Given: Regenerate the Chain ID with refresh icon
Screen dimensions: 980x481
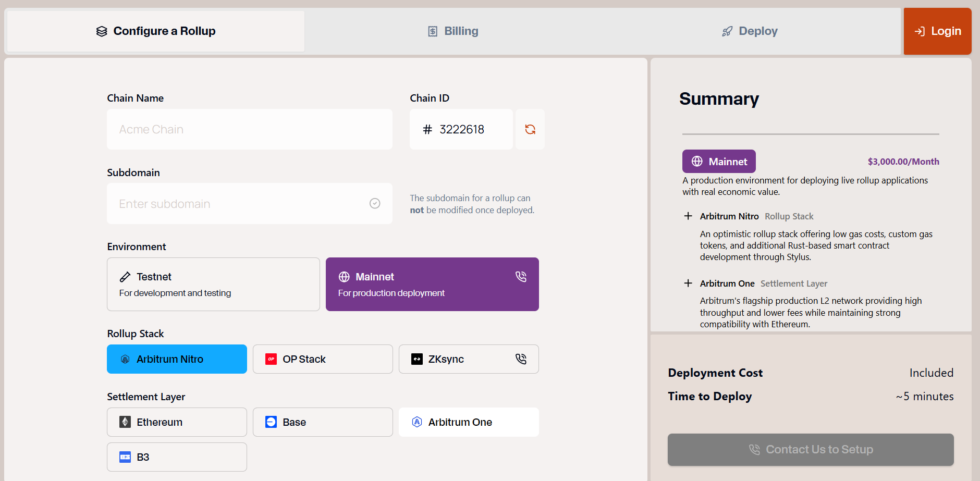Looking at the screenshot, I should coord(530,129).
